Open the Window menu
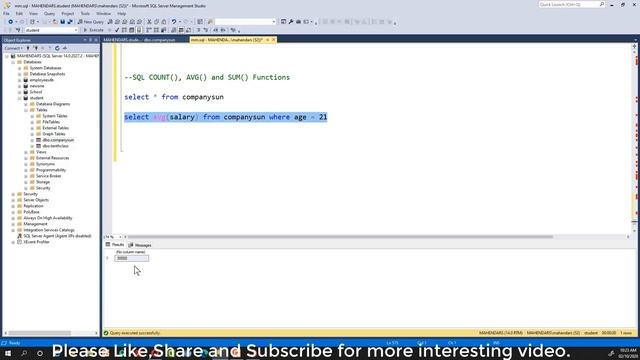 [103, 13]
